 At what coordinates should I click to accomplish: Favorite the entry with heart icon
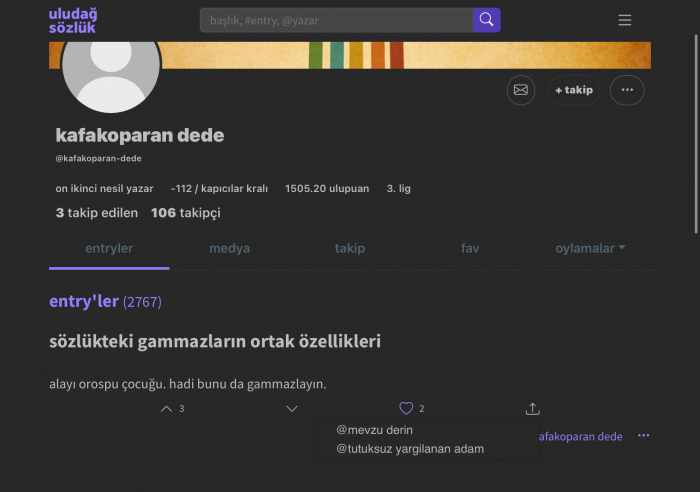click(406, 408)
